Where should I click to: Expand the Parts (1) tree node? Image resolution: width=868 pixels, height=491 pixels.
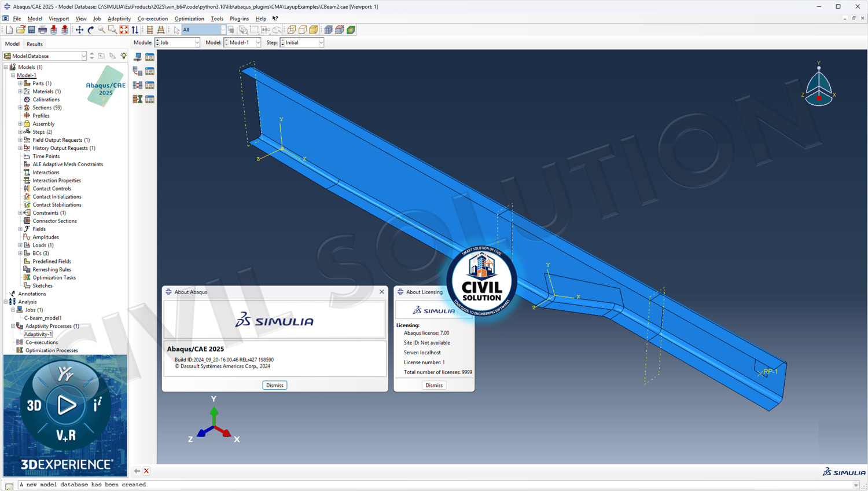coord(20,83)
